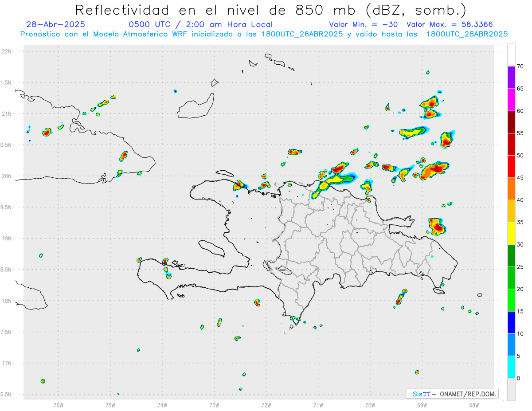This screenshot has height=411, width=532.
Task: Click the longitude label '71W'
Action: tap(318, 404)
